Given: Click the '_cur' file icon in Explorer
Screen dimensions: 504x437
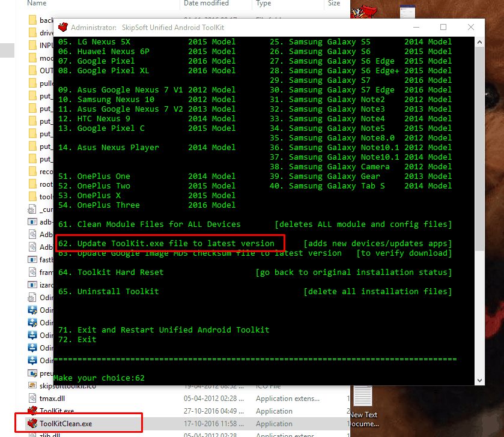Looking at the screenshot, I should click(32, 209).
